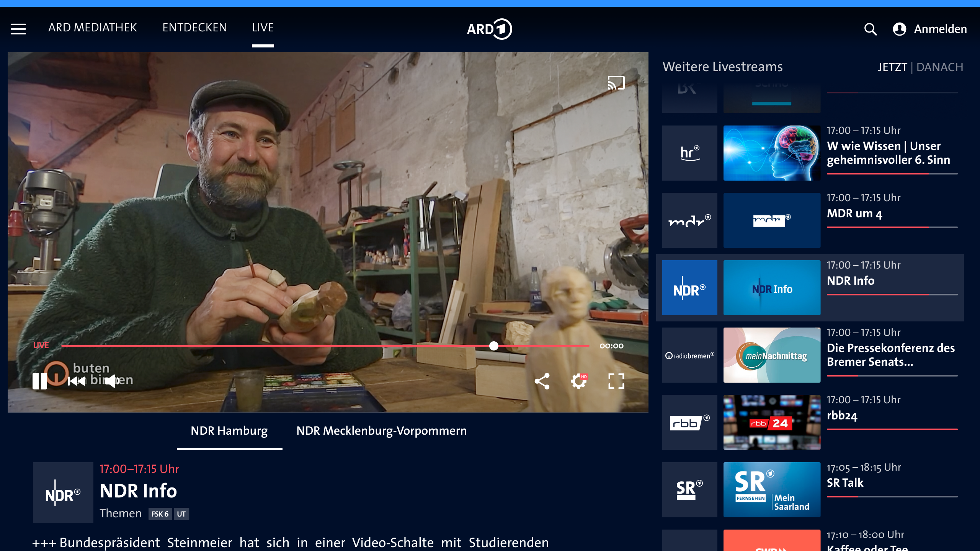Screen dimensions: 980x551
Task: Open the share video icon
Action: [542, 381]
